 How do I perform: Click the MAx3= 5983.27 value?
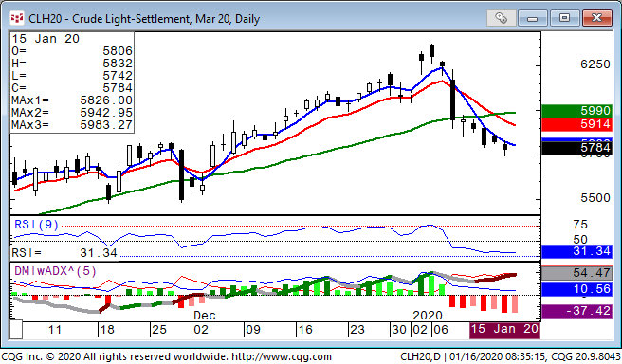point(72,125)
